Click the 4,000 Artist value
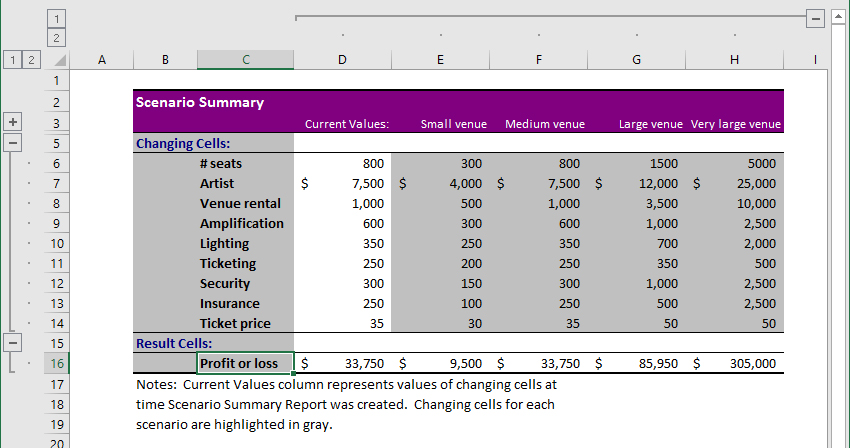The height and width of the screenshot is (448, 850). (x=466, y=183)
